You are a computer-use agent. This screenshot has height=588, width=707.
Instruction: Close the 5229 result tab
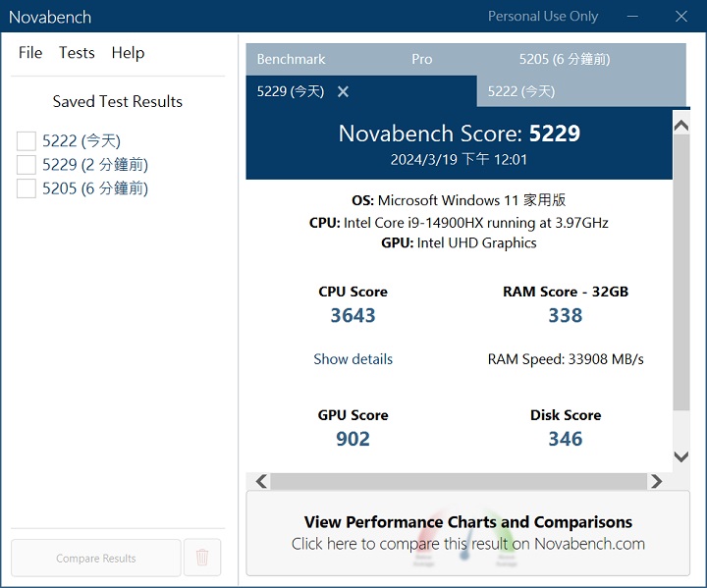coord(343,91)
